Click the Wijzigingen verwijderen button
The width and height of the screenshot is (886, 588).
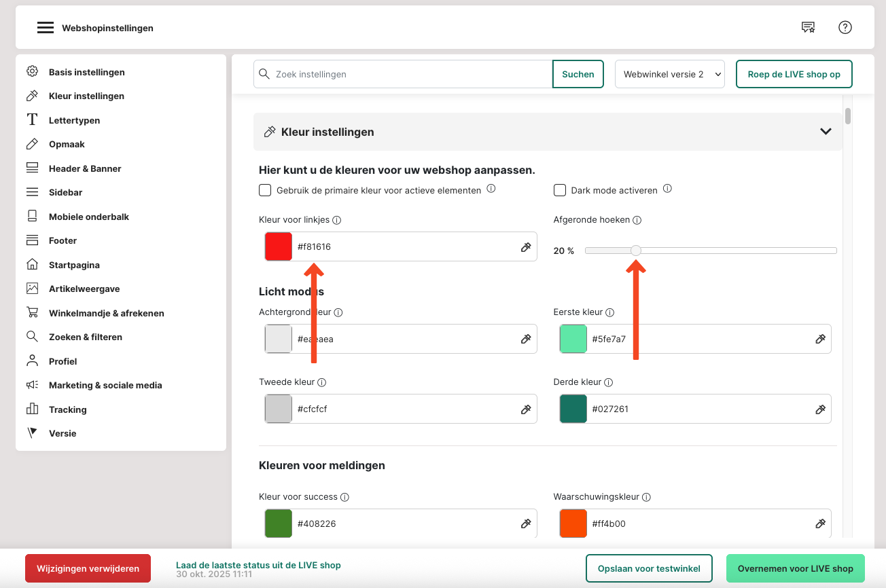(88, 568)
